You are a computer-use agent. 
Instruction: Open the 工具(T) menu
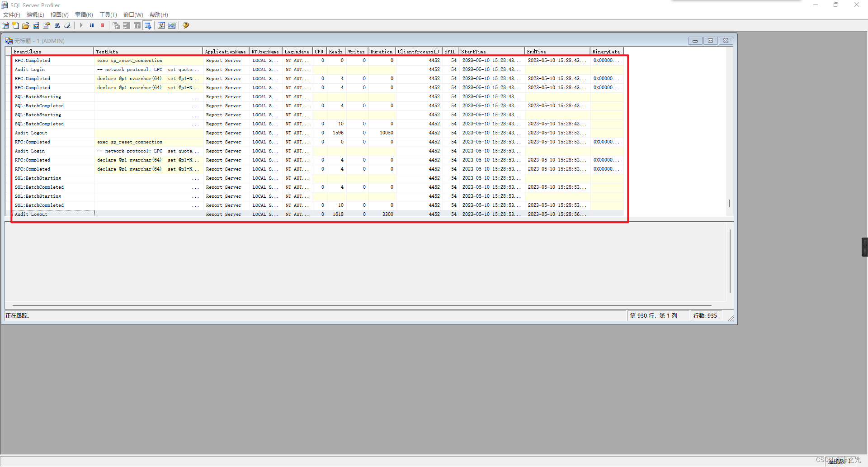tap(108, 15)
